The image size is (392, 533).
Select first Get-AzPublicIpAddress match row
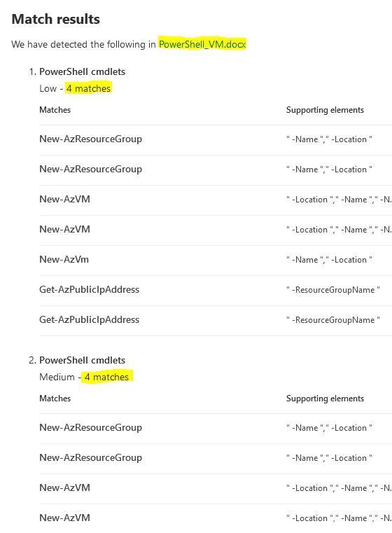point(216,290)
